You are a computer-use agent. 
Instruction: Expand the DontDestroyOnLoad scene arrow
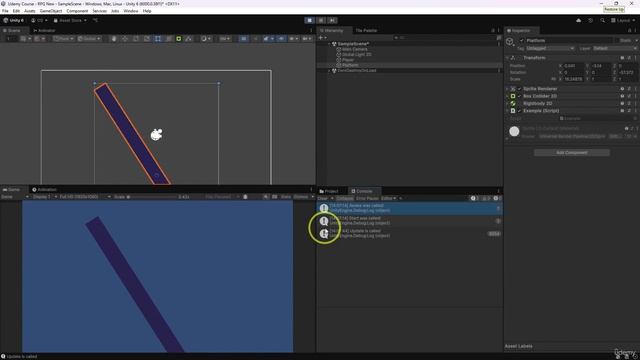[x=329, y=71]
